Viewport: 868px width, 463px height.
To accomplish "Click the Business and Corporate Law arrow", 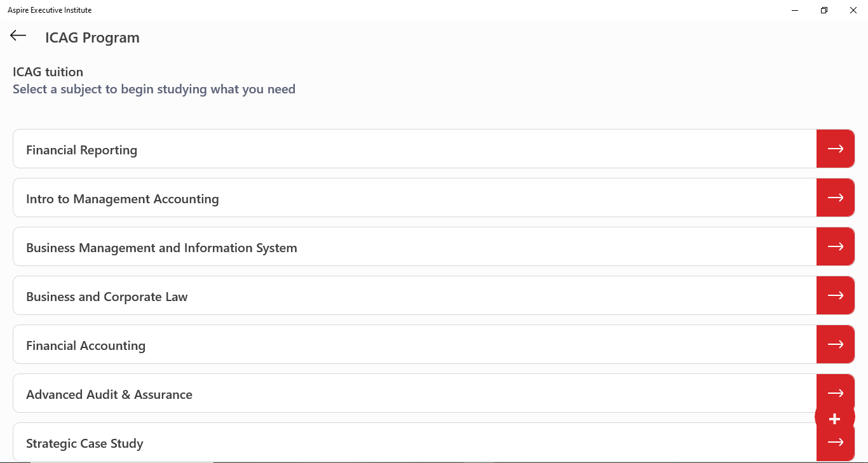I will point(835,295).
